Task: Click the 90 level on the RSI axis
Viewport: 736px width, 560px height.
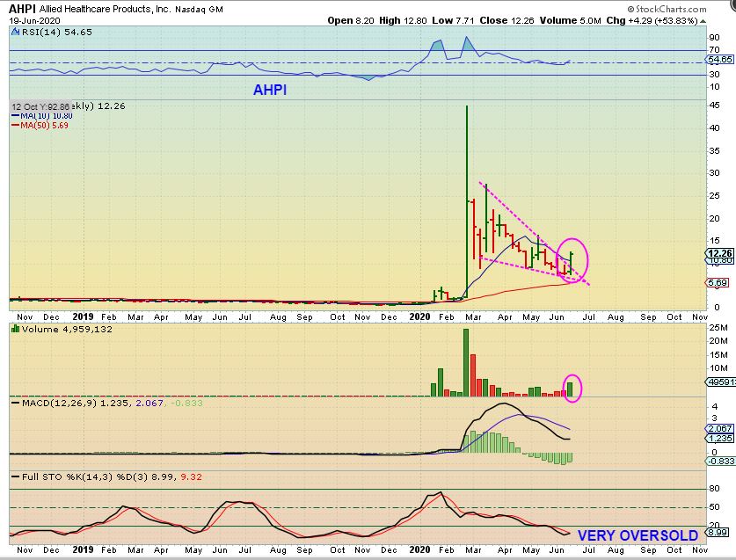Action: 714,38
